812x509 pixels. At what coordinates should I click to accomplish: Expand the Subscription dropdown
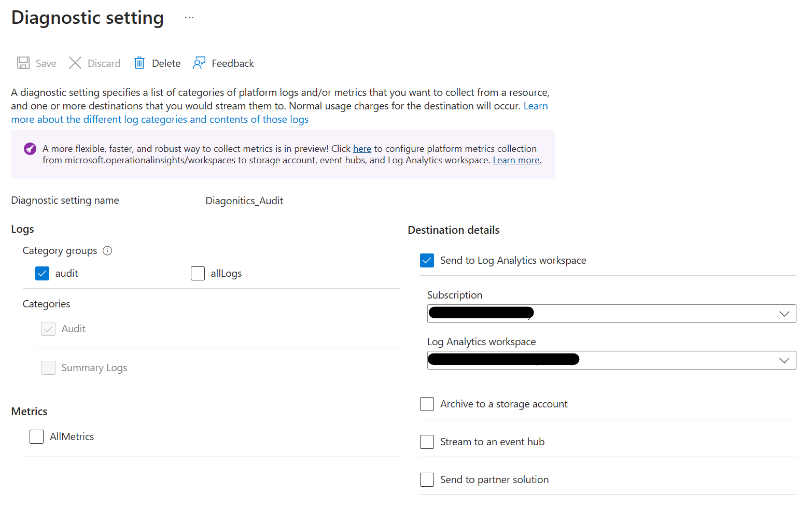784,314
